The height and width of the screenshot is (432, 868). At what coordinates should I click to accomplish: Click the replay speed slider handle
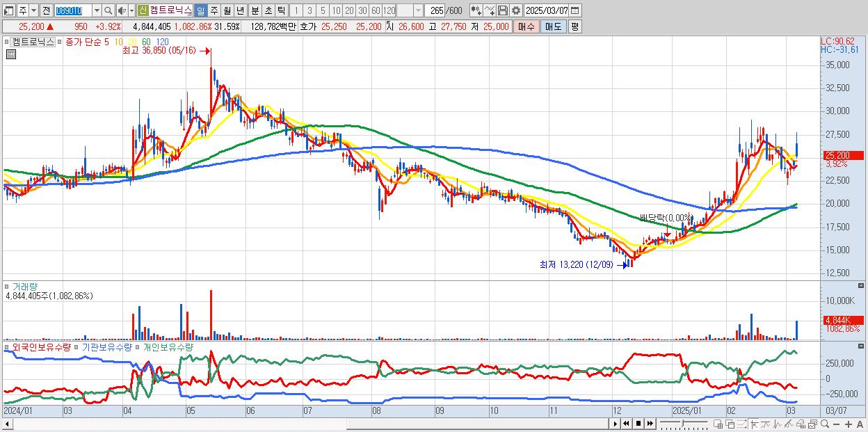(x=682, y=422)
